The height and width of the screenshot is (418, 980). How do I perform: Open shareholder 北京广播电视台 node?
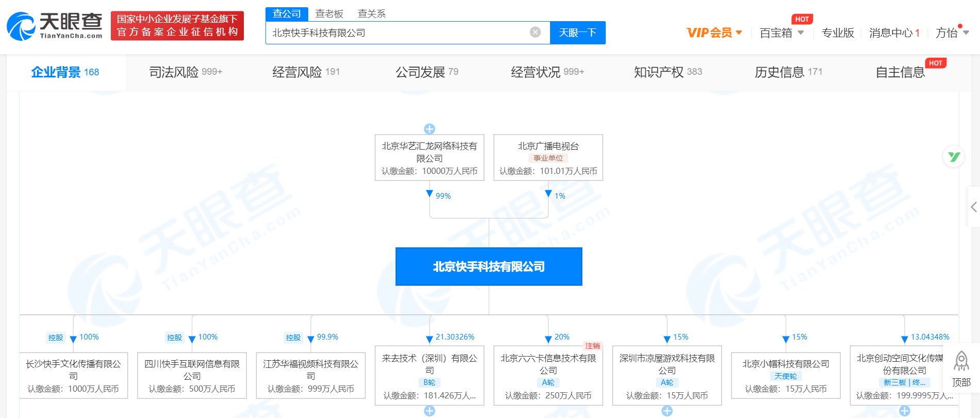(x=548, y=158)
